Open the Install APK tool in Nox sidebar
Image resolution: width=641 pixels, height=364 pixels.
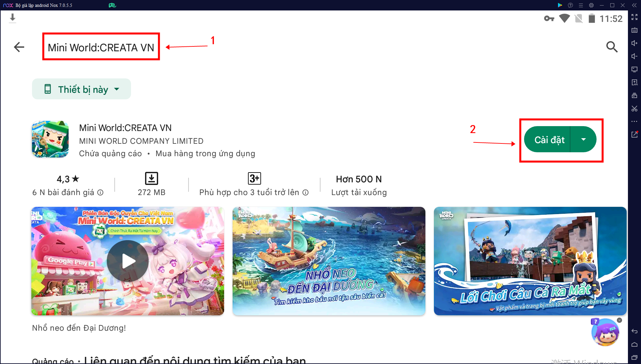[x=635, y=83]
